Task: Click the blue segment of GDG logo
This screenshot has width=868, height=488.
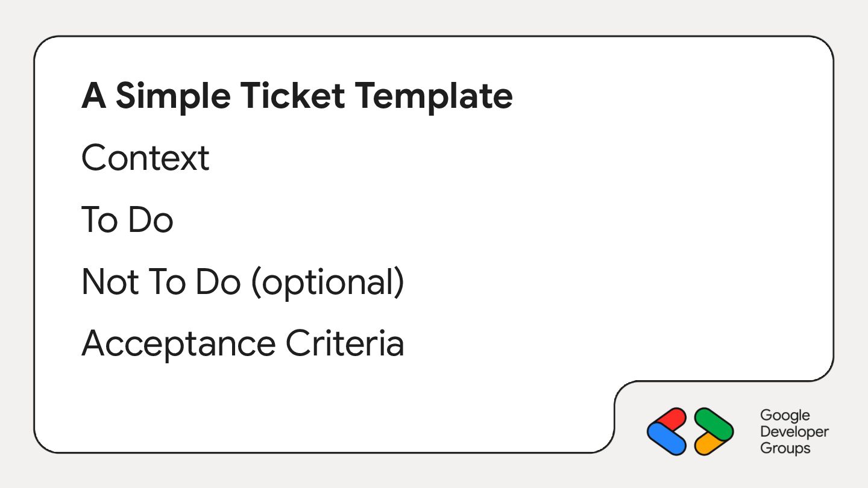Action: [667, 439]
